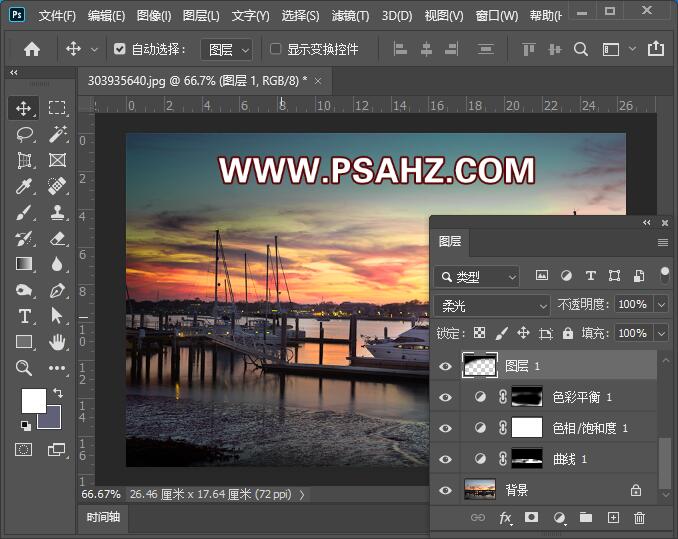Reset default foreground and background colors
The height and width of the screenshot is (539, 678).
(x=26, y=426)
